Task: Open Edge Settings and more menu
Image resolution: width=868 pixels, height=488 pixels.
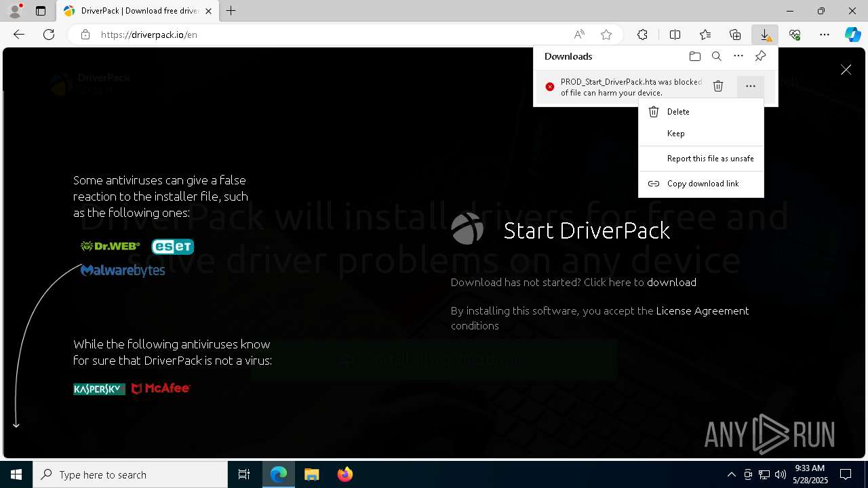Action: click(825, 35)
